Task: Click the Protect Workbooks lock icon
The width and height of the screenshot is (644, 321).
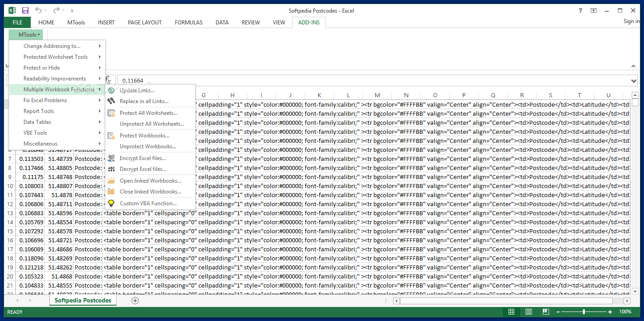Action: pyautogui.click(x=111, y=136)
